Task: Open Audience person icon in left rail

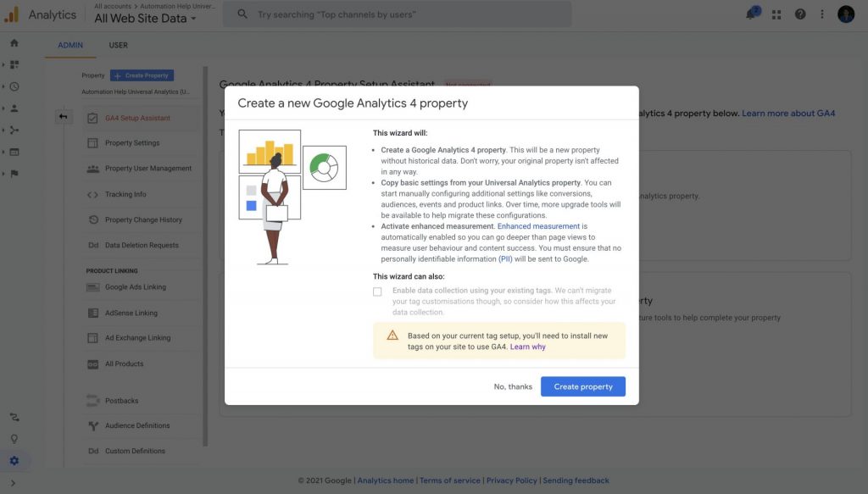Action: pyautogui.click(x=14, y=108)
